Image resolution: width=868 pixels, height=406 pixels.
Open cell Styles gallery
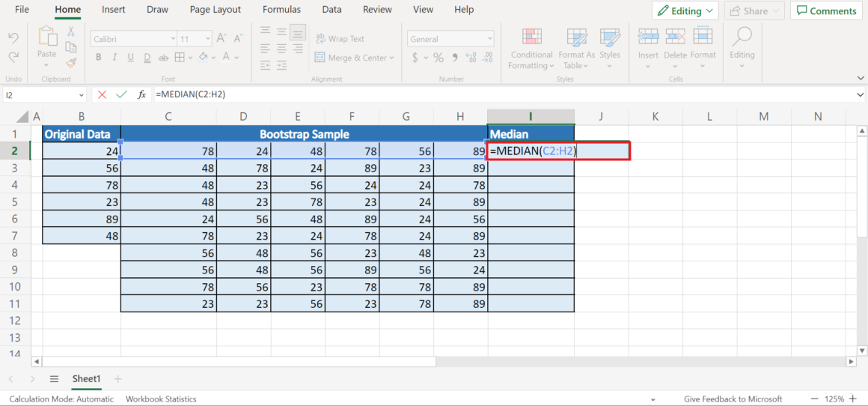[610, 49]
